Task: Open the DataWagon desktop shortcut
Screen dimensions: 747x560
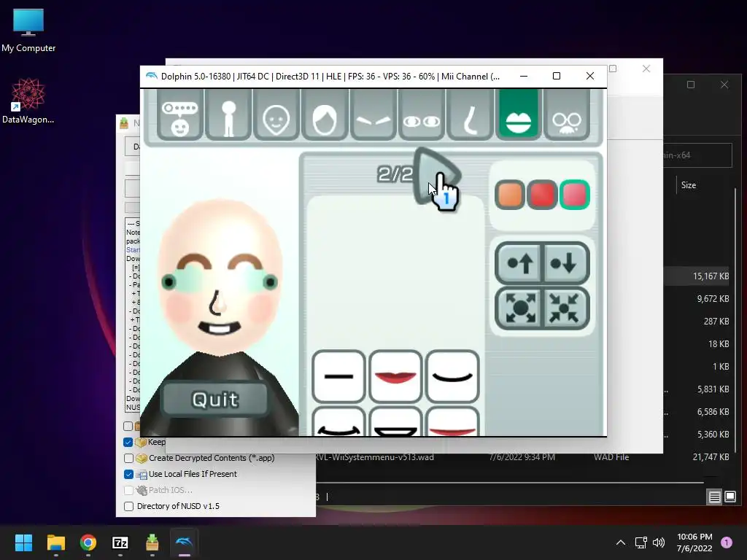Action: (x=28, y=101)
